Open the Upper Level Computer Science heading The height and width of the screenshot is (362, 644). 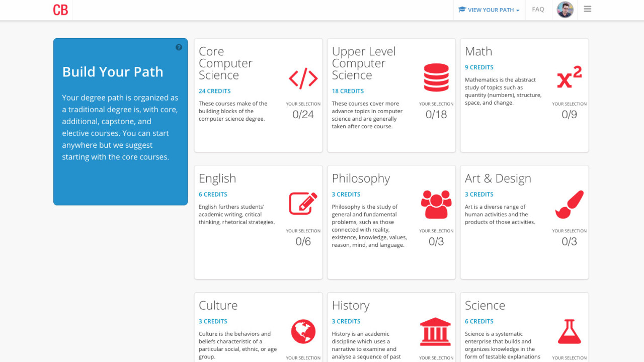[x=363, y=63]
